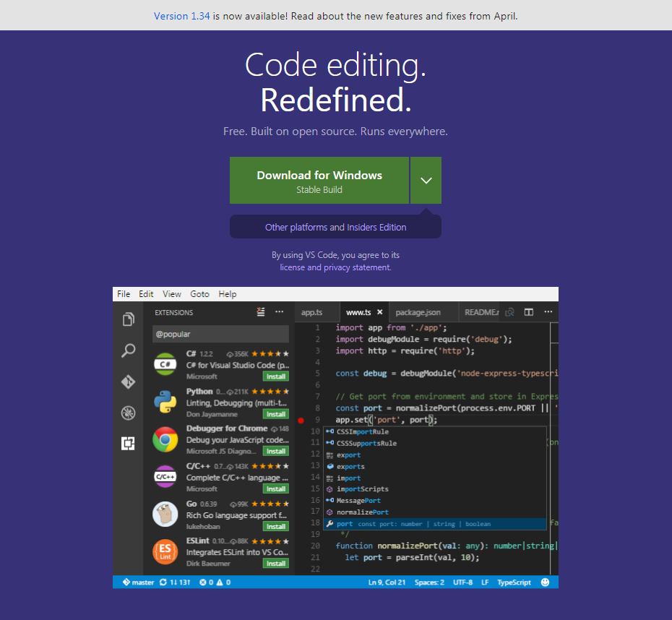The width and height of the screenshot is (672, 620).
Task: Open editor more actions ellipsis menu
Action: (548, 312)
